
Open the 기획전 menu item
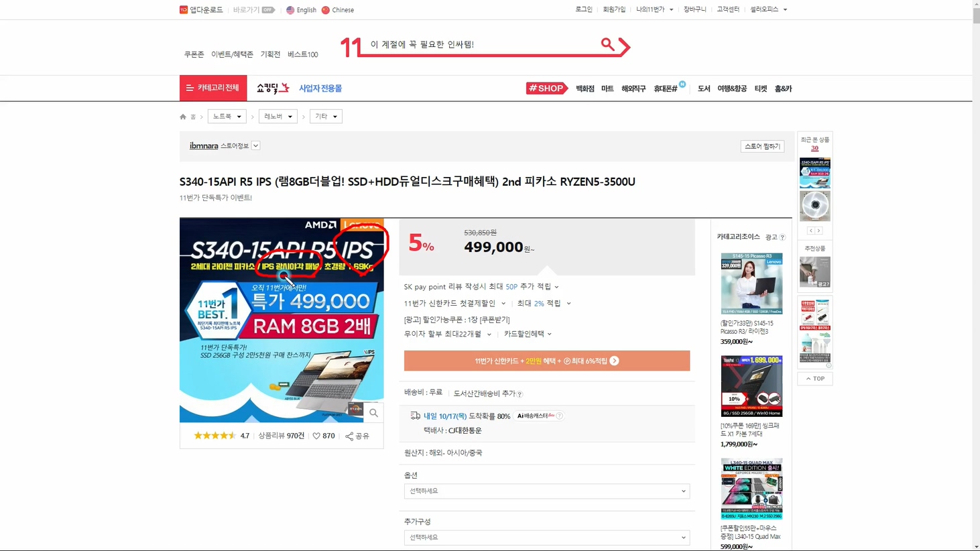coord(270,54)
